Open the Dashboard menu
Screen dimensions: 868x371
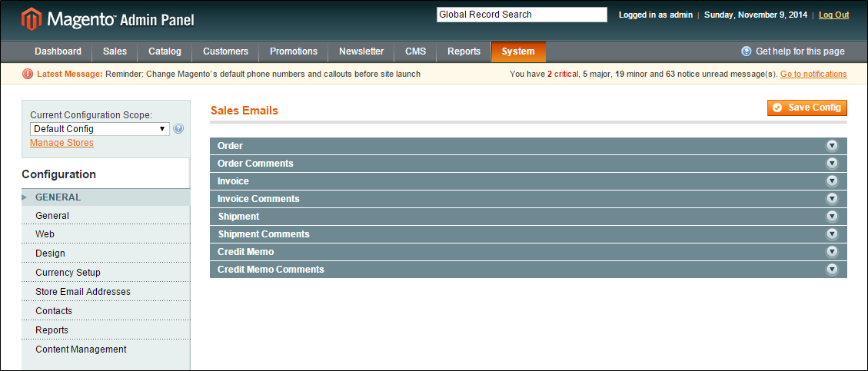click(58, 51)
